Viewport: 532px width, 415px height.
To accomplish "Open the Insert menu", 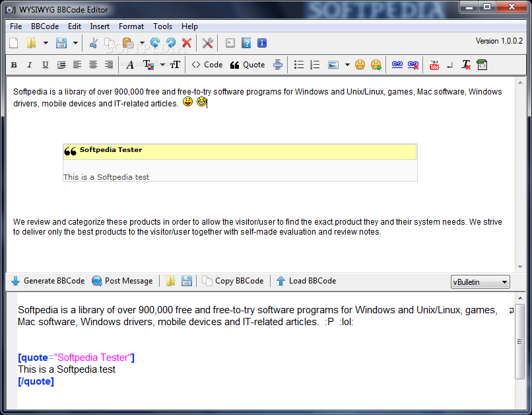I will pos(100,26).
